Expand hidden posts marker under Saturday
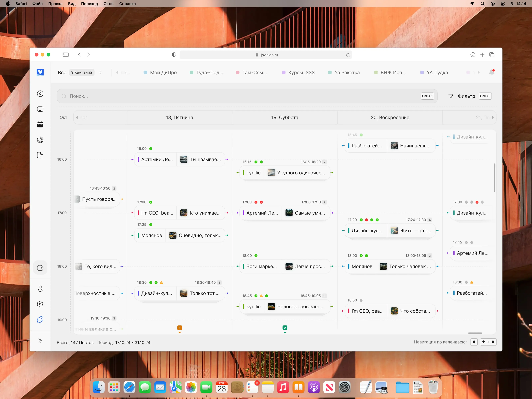532x399 pixels. pyautogui.click(x=285, y=329)
